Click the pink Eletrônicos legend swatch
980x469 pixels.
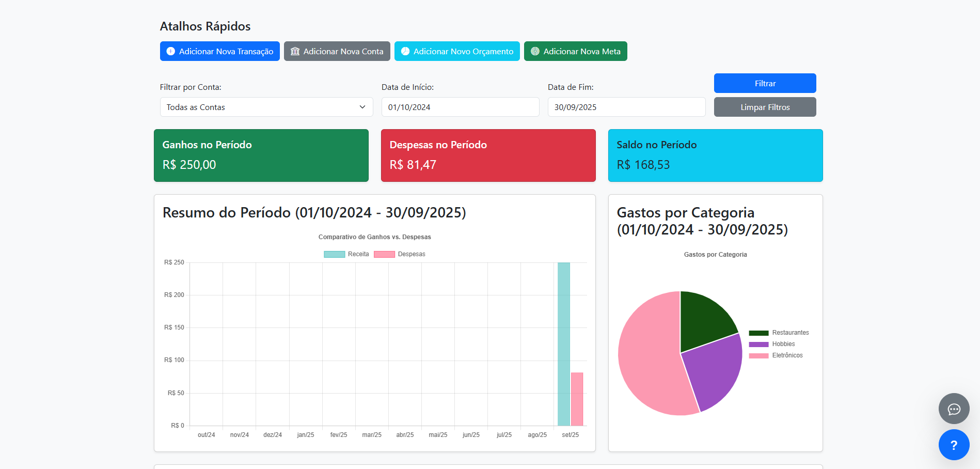[x=759, y=355]
